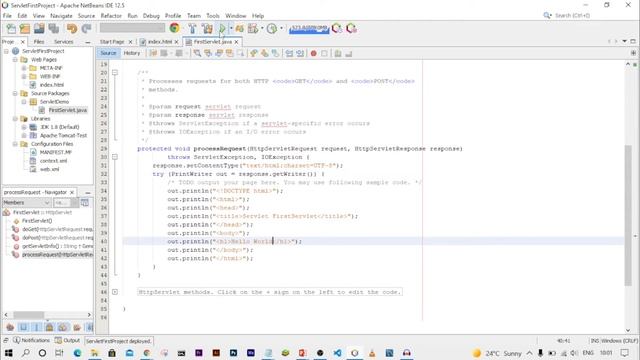The height and width of the screenshot is (360, 640).
Task: Toggle Show Static Members filter in Navigator
Action: point(36,327)
